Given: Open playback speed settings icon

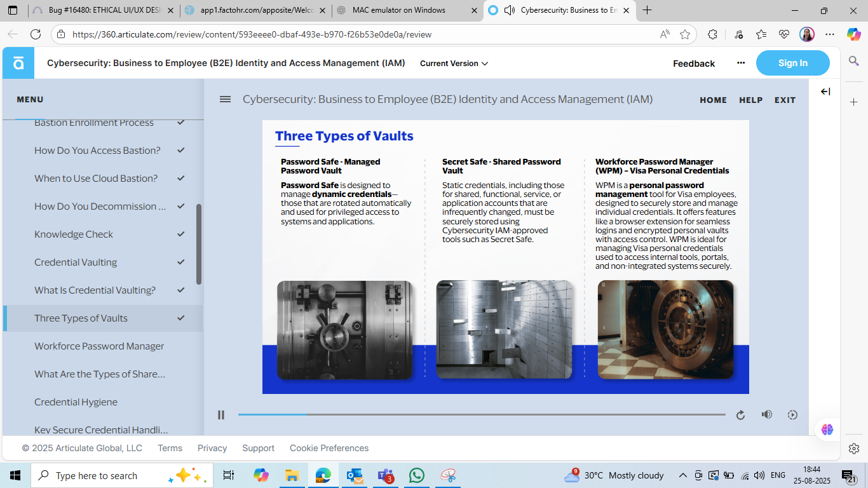Looking at the screenshot, I should click(792, 415).
